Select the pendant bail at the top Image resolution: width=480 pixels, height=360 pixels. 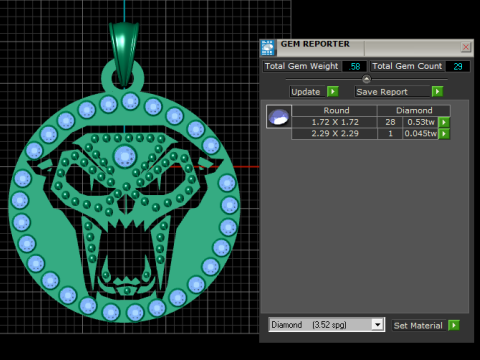(124, 54)
